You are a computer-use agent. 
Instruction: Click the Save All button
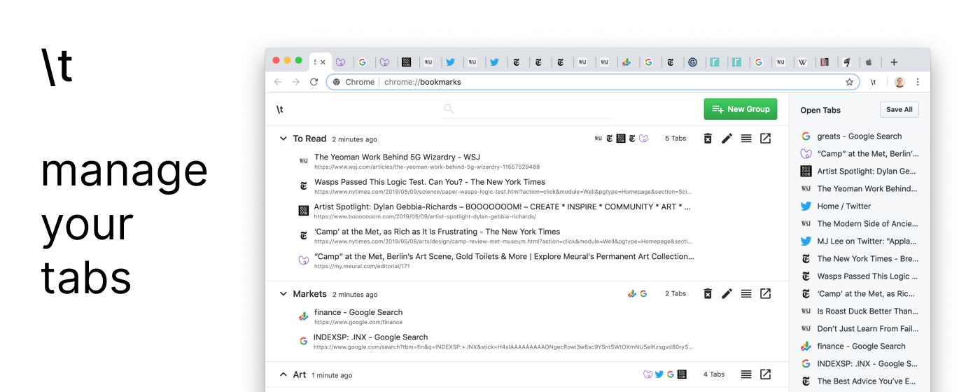[899, 109]
